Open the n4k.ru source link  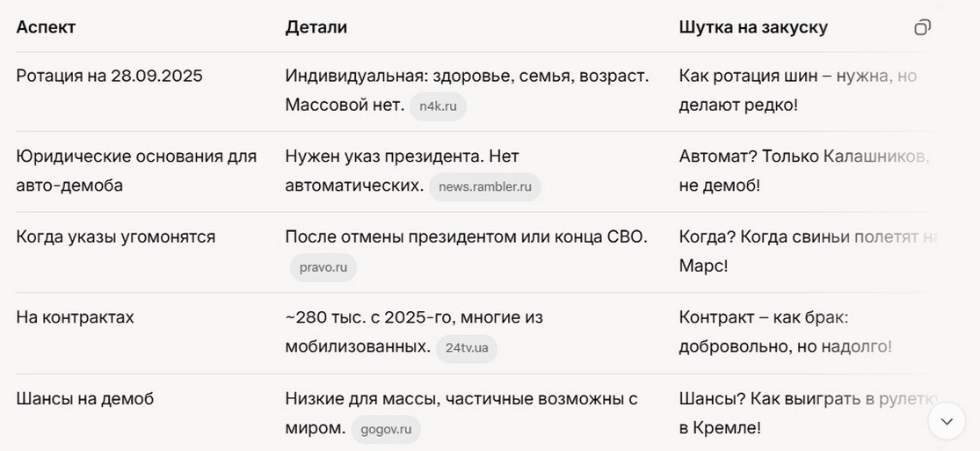click(x=438, y=106)
